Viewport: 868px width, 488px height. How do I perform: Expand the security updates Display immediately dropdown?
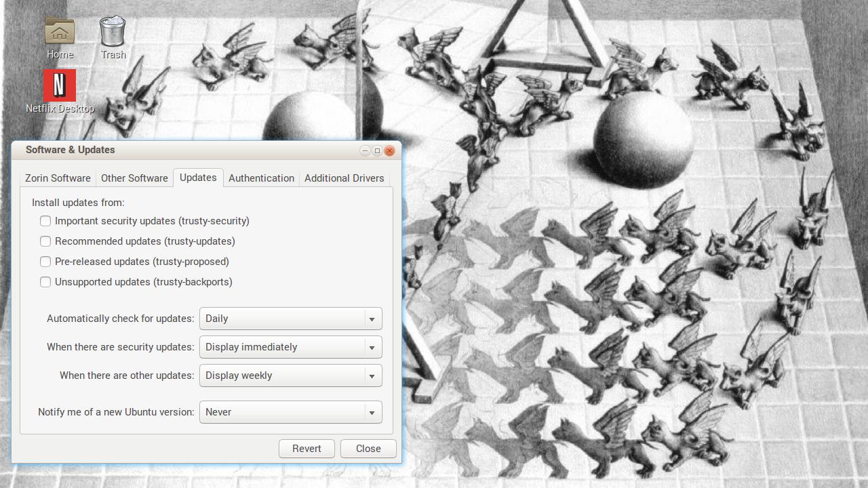(x=290, y=347)
